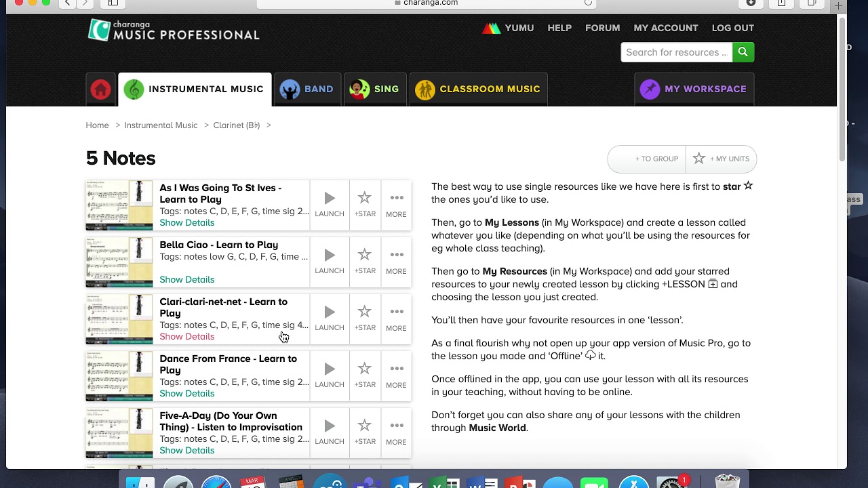Image resolution: width=868 pixels, height=488 pixels.
Task: Star the Dance From France resource
Action: [365, 375]
